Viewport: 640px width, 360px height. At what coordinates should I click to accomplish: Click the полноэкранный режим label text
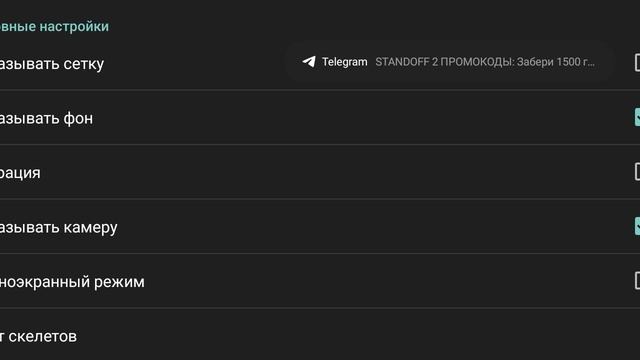click(72, 282)
